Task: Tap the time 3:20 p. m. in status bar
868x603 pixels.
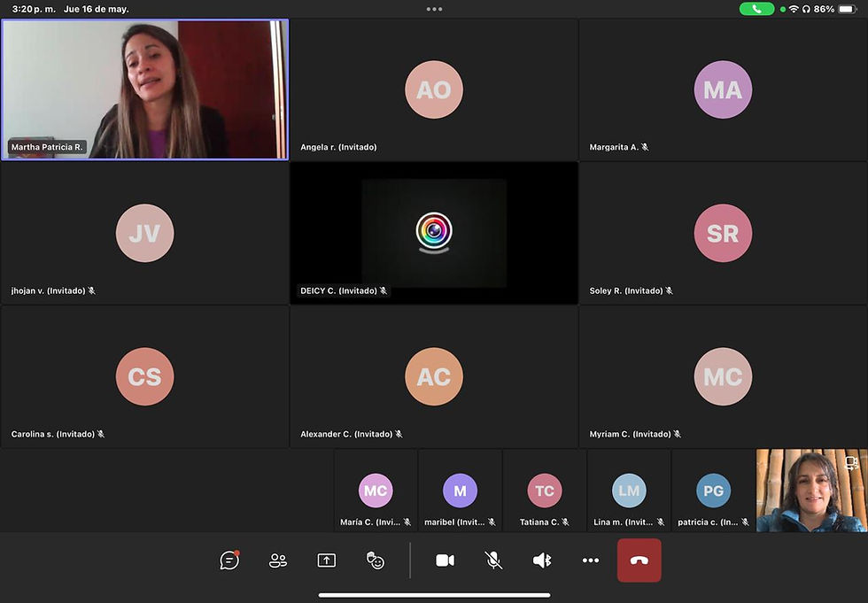Action: coord(34,9)
